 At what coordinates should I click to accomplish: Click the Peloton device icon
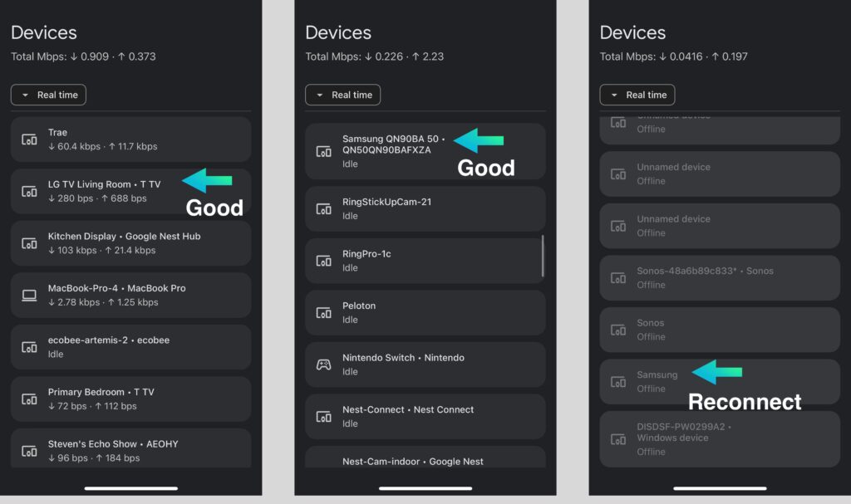point(324,313)
